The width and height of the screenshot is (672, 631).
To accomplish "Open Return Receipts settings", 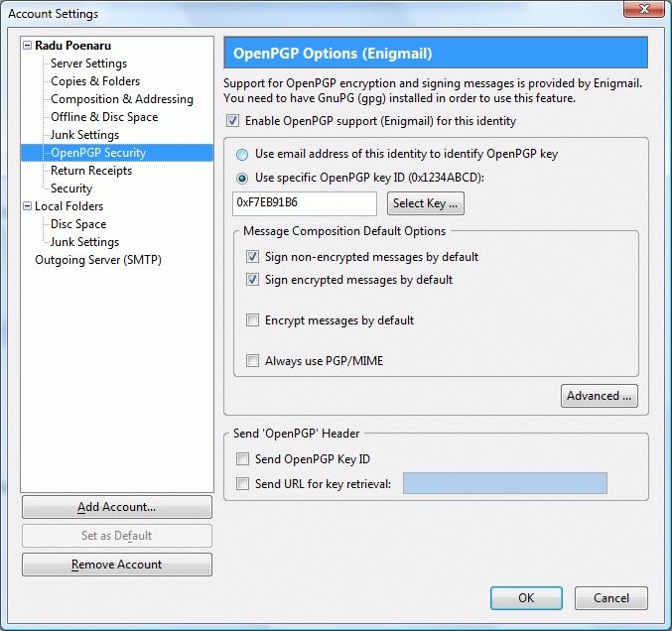I will 91,171.
